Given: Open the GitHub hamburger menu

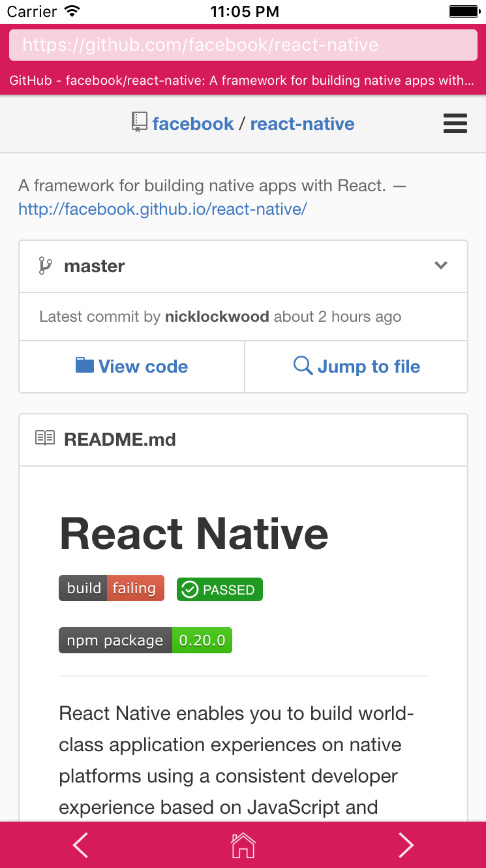Looking at the screenshot, I should (455, 123).
